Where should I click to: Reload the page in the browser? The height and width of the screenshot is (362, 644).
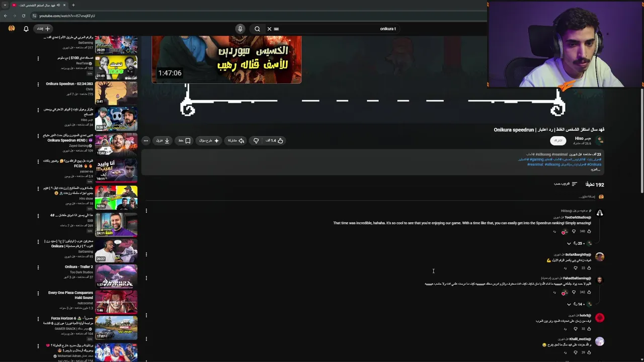pyautogui.click(x=23, y=16)
